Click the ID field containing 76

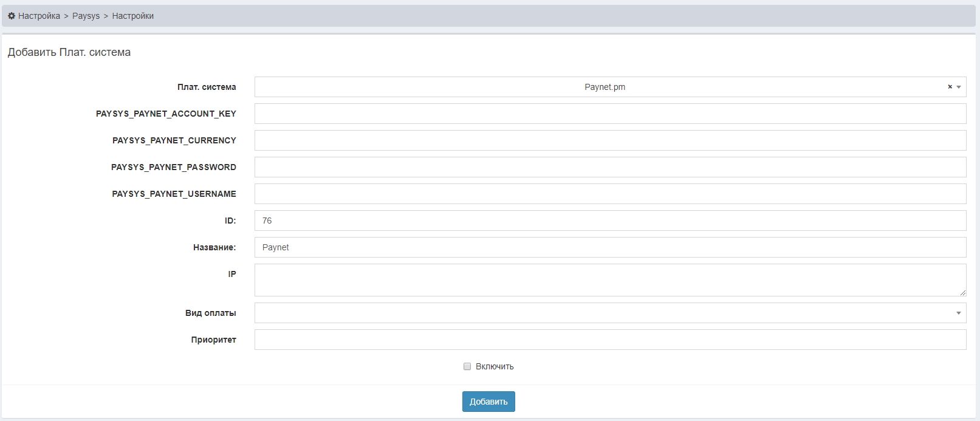610,221
